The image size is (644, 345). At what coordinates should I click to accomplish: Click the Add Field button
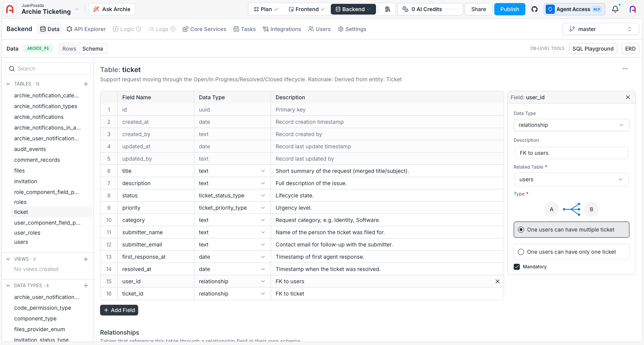[x=119, y=310]
